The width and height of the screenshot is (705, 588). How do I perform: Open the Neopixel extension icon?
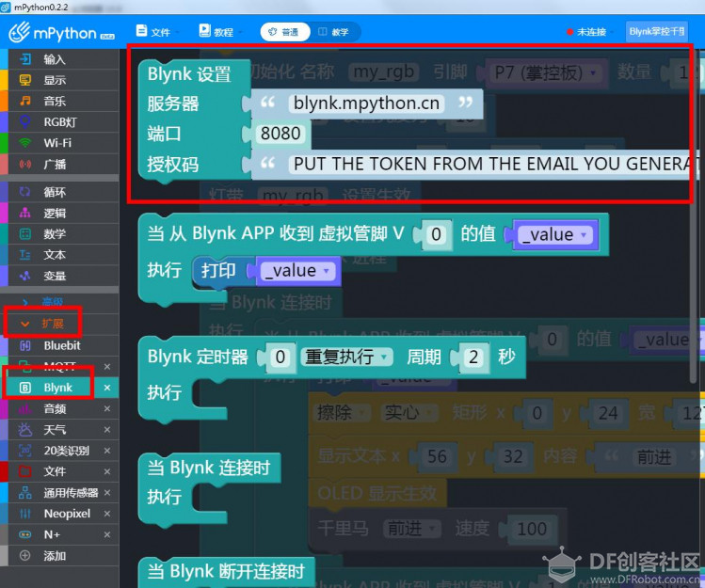25,514
